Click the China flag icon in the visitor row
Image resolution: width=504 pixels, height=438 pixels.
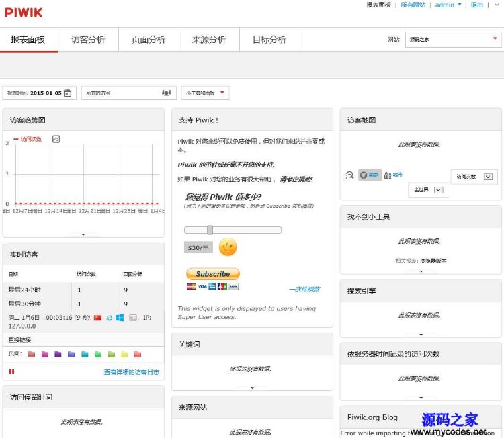[97, 318]
